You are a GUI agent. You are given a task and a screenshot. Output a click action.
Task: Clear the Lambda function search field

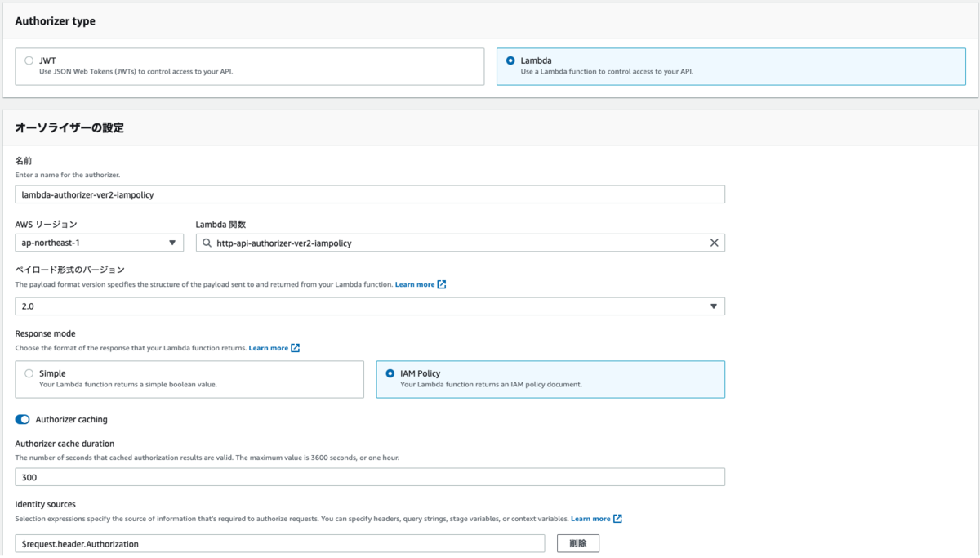tap(714, 243)
